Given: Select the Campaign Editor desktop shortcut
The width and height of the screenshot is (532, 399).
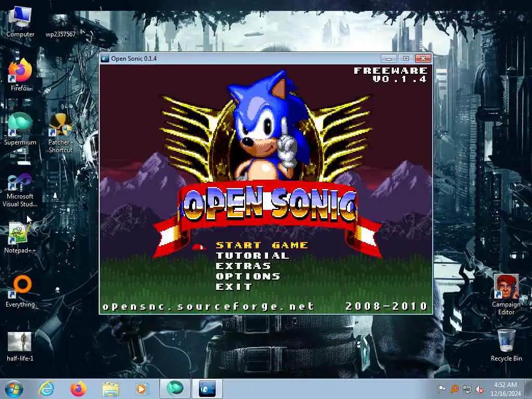Looking at the screenshot, I should point(506,295).
